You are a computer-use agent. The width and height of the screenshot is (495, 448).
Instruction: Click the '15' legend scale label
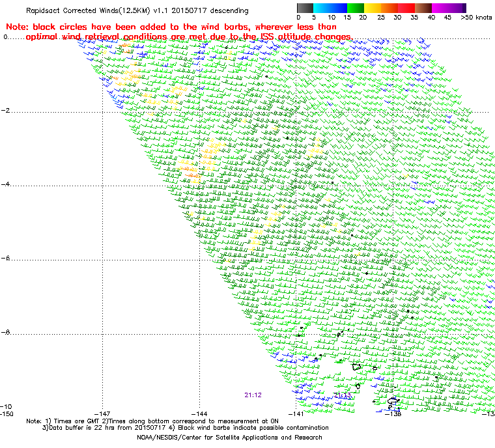pyautogui.click(x=347, y=18)
